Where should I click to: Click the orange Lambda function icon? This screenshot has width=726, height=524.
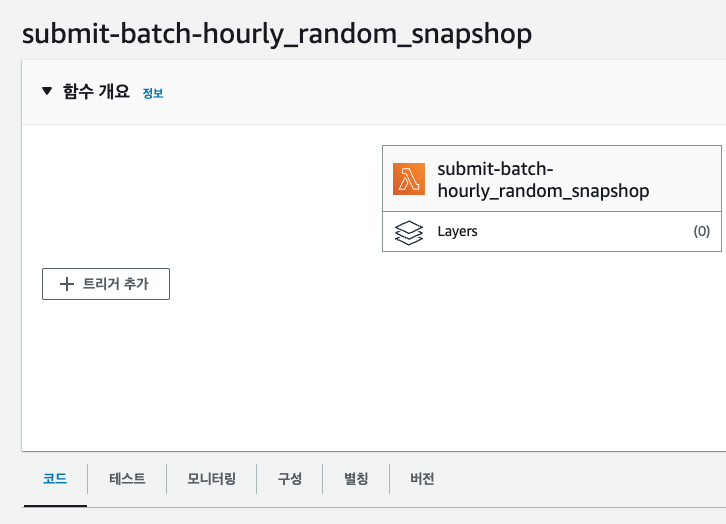(x=409, y=179)
